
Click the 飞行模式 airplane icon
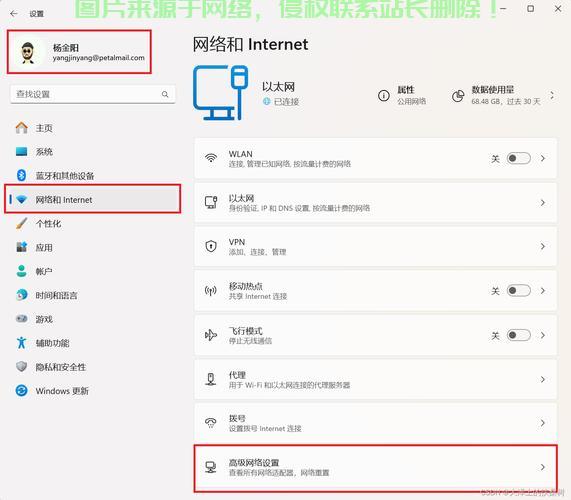click(211, 335)
